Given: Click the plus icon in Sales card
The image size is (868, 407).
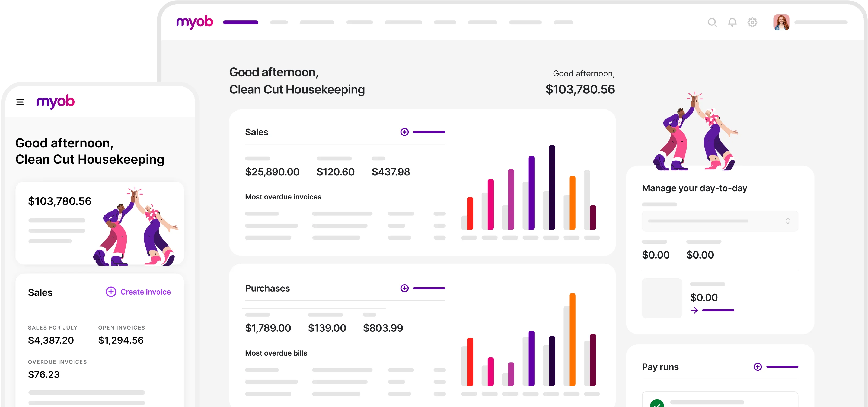Looking at the screenshot, I should tap(404, 132).
